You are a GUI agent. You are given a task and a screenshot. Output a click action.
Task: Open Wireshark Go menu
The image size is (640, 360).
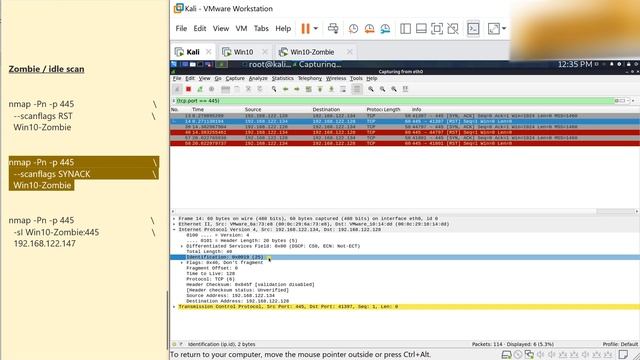tap(218, 78)
